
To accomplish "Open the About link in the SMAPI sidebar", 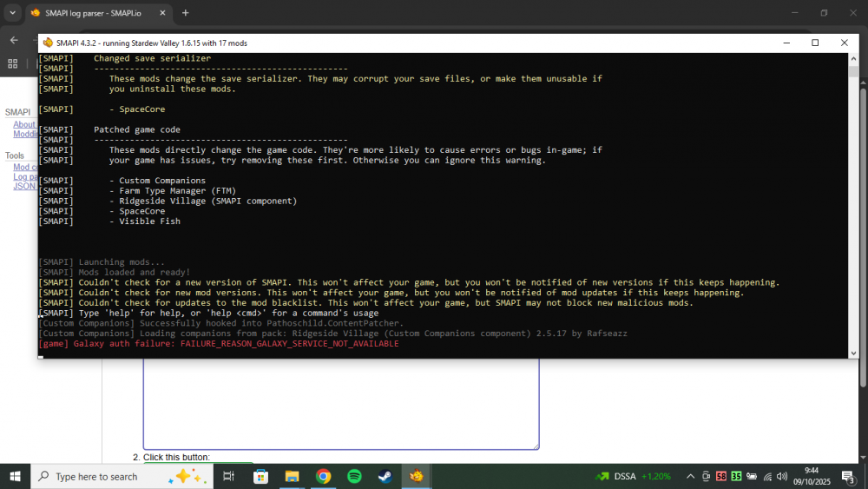I will coord(23,124).
